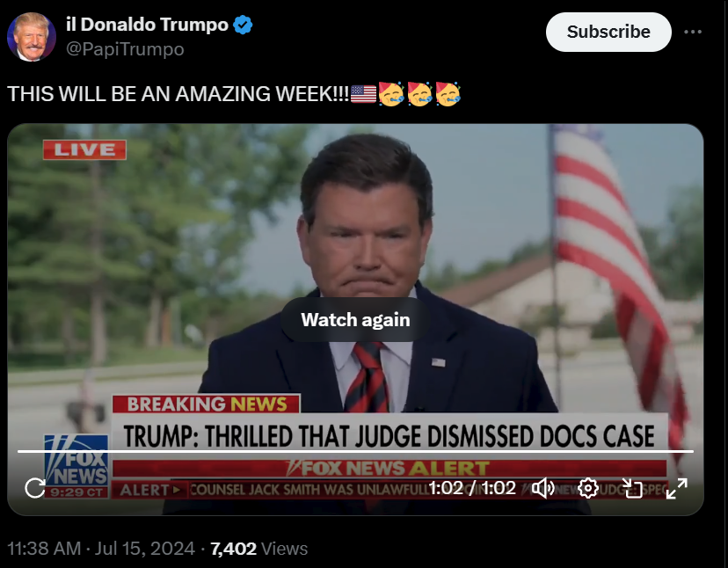Screen dimensions: 728x568
Task: Click the Subscribe button
Action: tap(608, 32)
